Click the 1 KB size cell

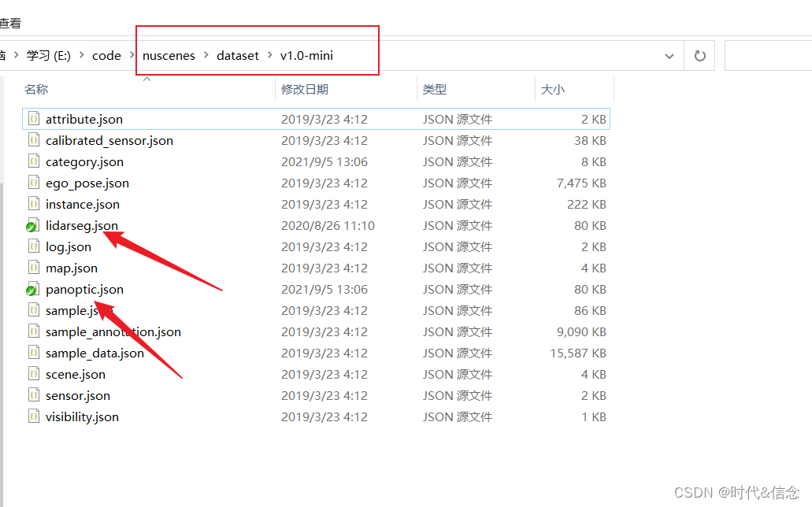pyautogui.click(x=594, y=416)
